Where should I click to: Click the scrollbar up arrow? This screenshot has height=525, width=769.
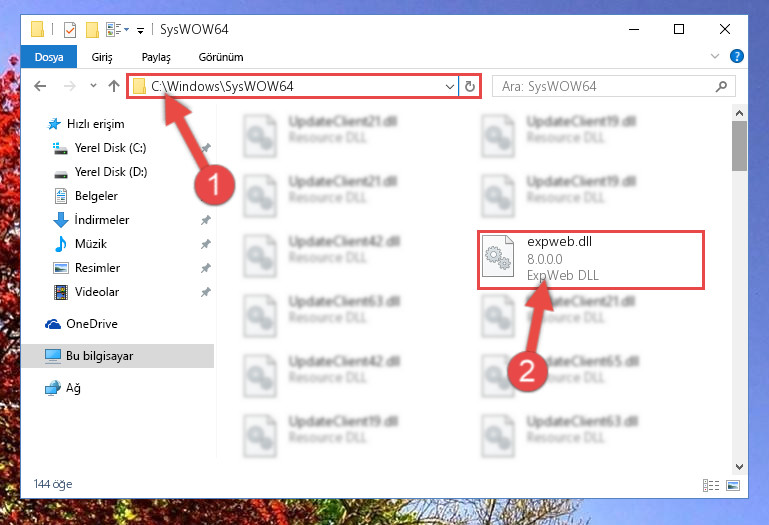point(739,113)
